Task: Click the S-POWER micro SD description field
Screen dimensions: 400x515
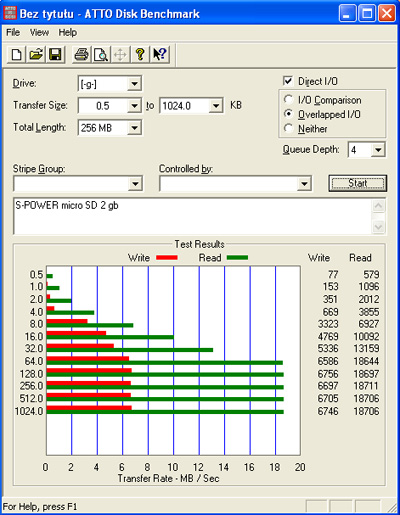Action: coord(193,216)
